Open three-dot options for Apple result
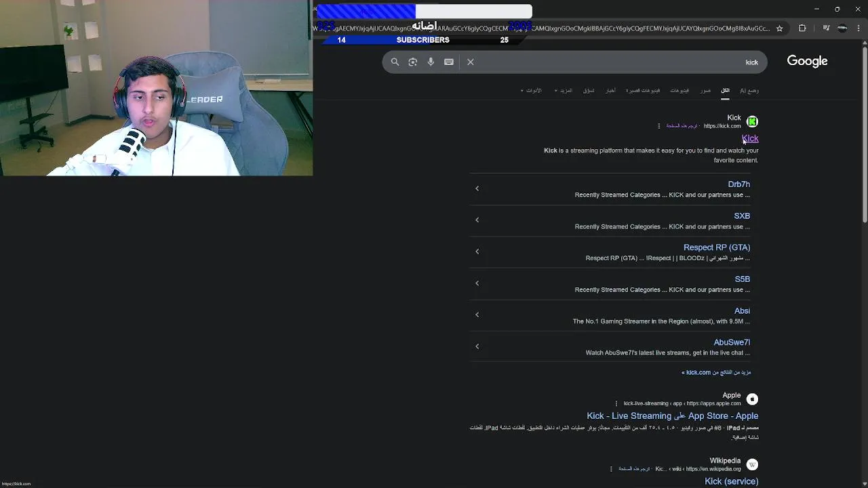 (x=616, y=403)
